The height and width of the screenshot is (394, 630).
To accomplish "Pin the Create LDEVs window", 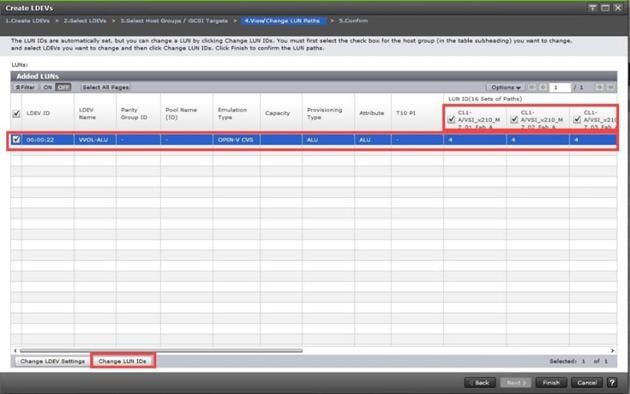I will coord(592,8).
